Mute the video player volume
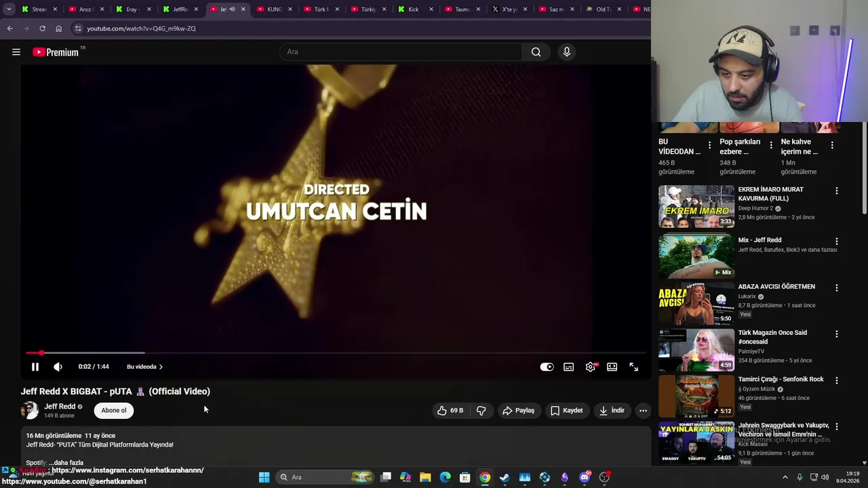Image resolution: width=868 pixels, height=488 pixels. pyautogui.click(x=58, y=367)
